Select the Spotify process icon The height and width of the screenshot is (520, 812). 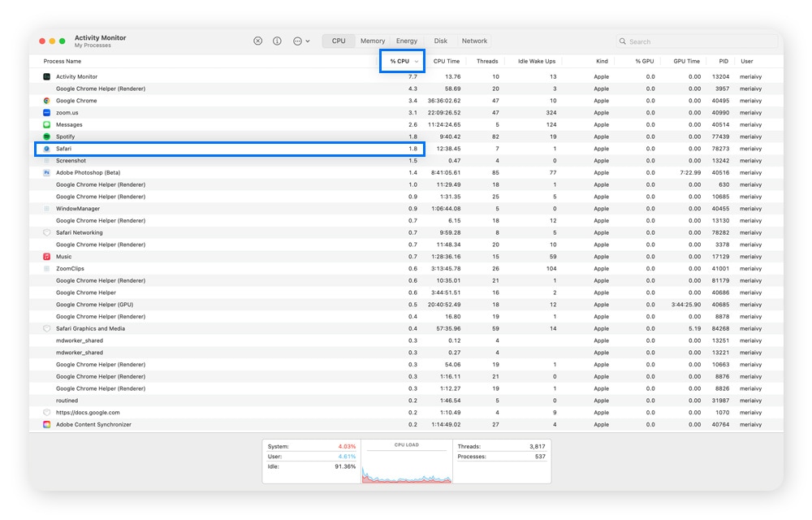(x=46, y=136)
